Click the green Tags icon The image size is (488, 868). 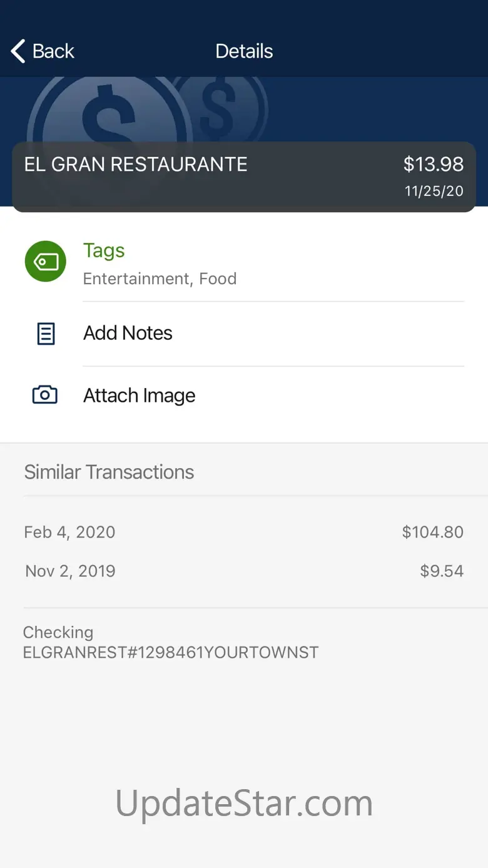45,262
